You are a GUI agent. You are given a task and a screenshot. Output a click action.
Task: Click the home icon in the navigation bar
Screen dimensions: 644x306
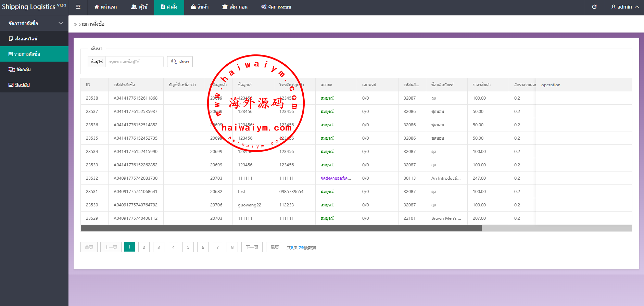pyautogui.click(x=97, y=7)
